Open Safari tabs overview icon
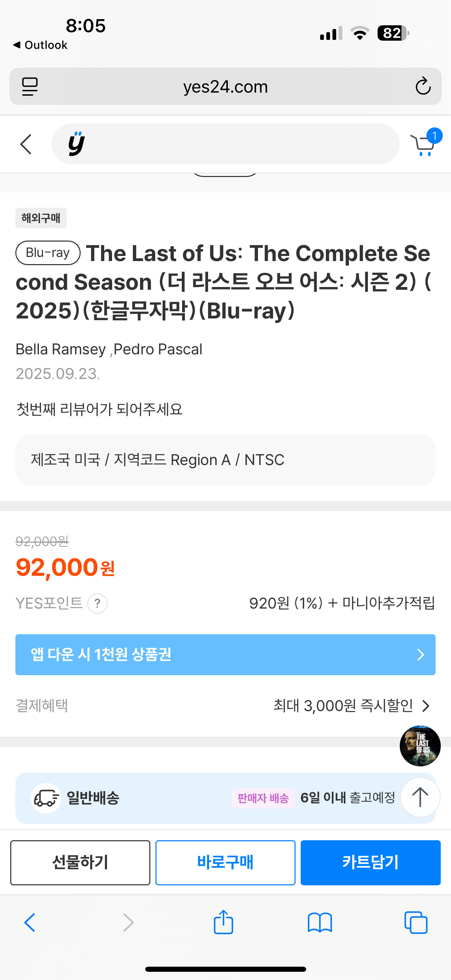Screen dimensions: 451x980 (415, 922)
